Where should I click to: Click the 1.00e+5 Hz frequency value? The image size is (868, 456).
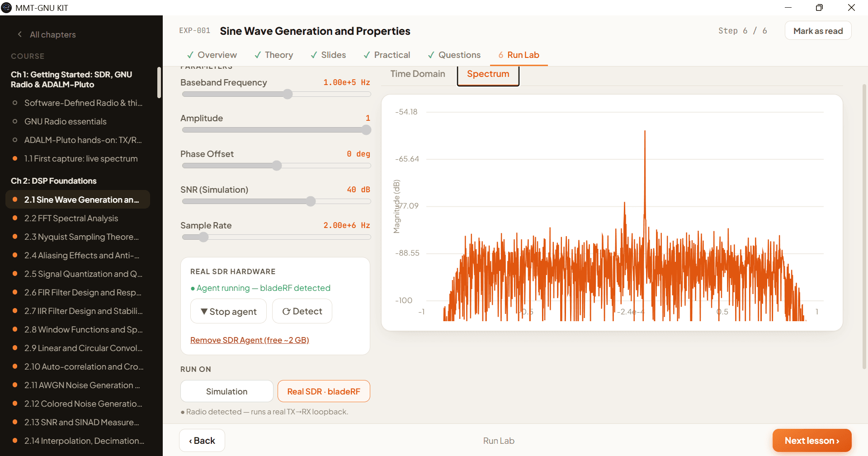point(346,82)
